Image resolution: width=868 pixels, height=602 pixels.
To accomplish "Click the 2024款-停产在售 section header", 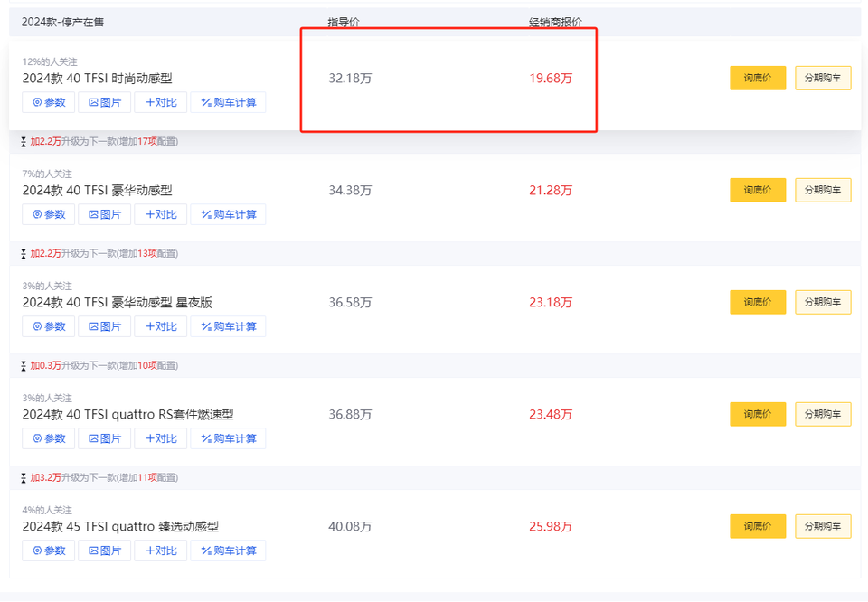I will click(62, 21).
